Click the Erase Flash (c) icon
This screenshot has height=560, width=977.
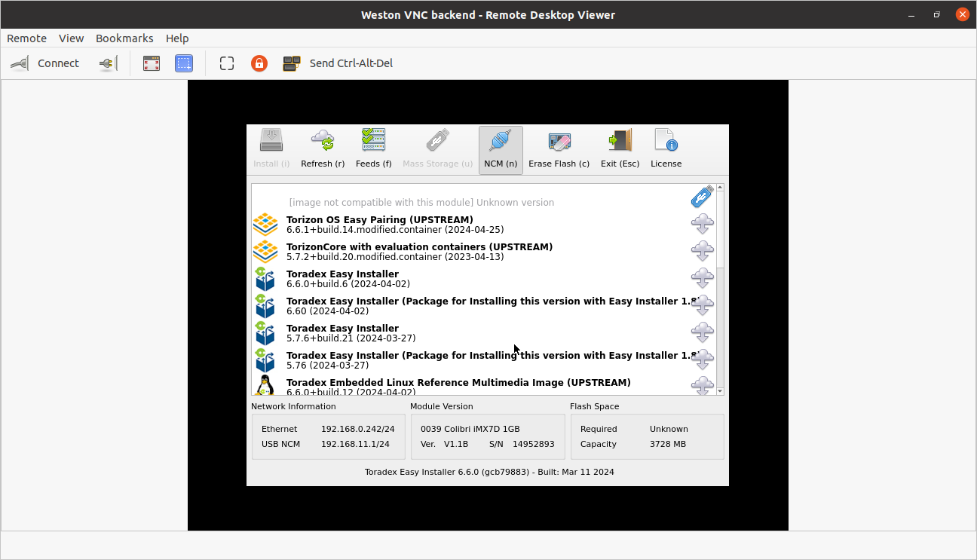pyautogui.click(x=559, y=141)
